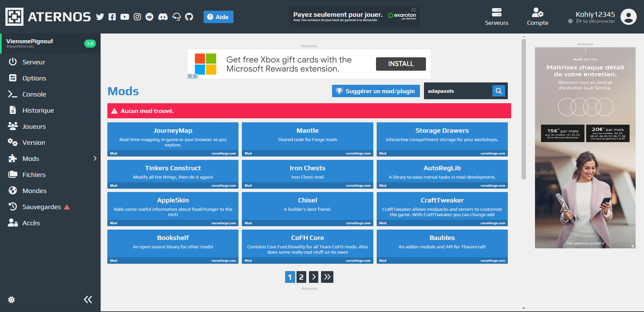The height and width of the screenshot is (312, 644).
Task: Open the AutoRegLib mod card
Action: (442, 174)
